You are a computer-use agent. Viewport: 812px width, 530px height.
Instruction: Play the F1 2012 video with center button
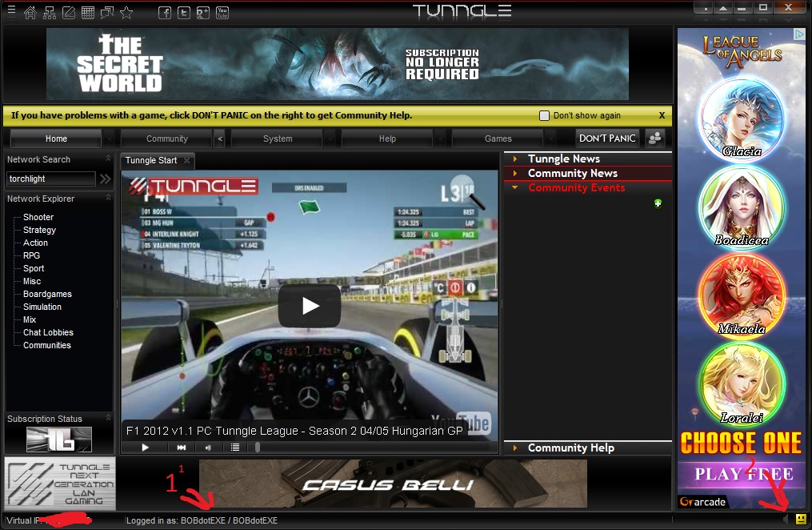click(x=310, y=306)
